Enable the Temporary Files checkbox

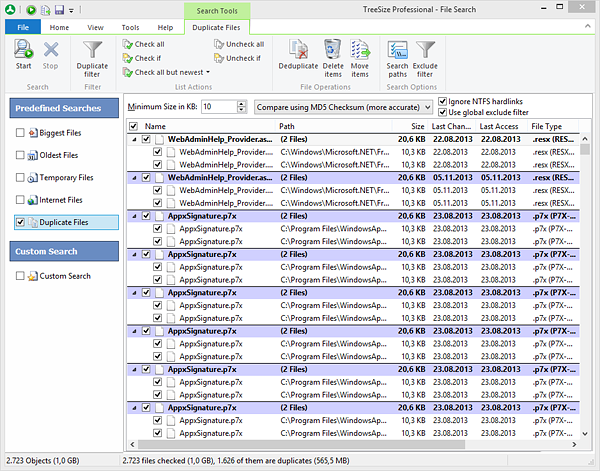tap(20, 178)
